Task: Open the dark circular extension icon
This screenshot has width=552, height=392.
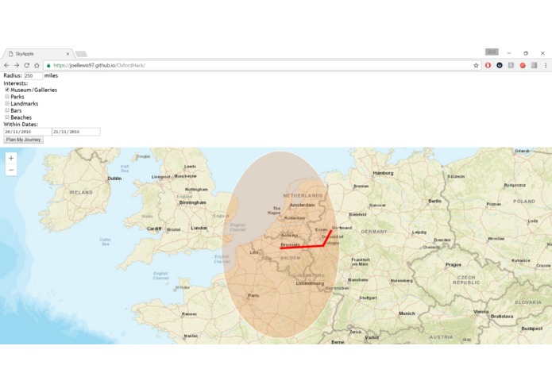Action: pyautogui.click(x=500, y=65)
